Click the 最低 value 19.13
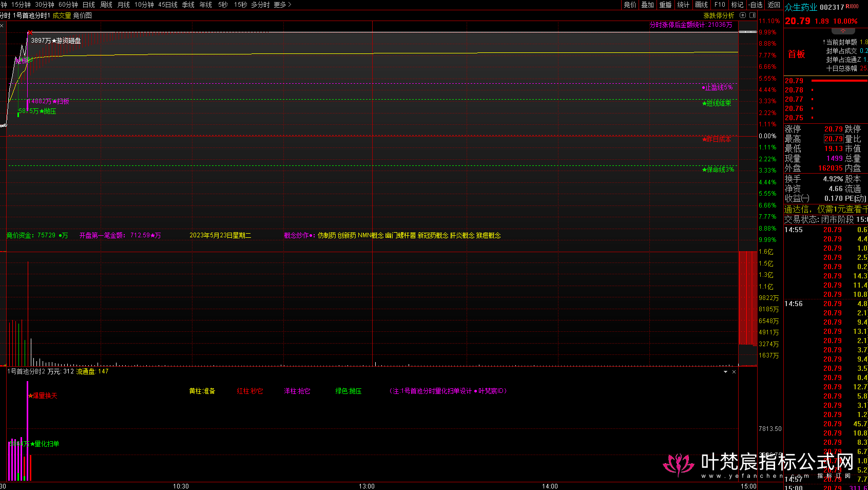Screen dimensions: 868x490 [834, 148]
